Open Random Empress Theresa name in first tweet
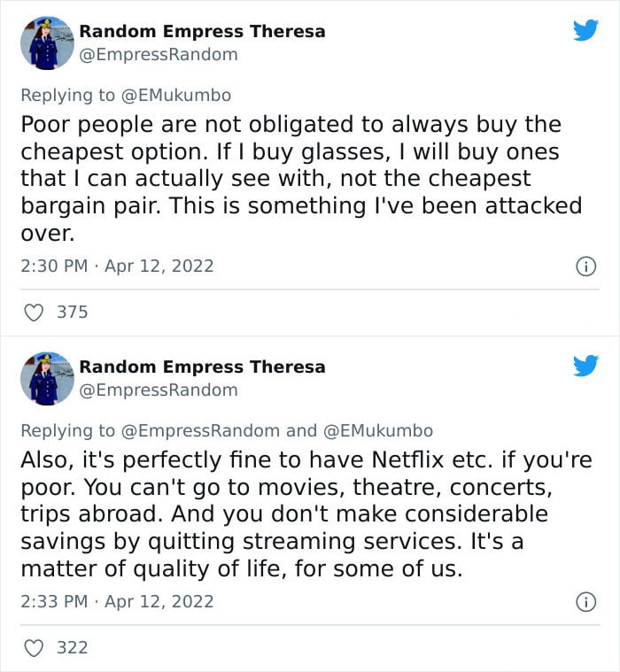The width and height of the screenshot is (620, 672). pos(202,31)
